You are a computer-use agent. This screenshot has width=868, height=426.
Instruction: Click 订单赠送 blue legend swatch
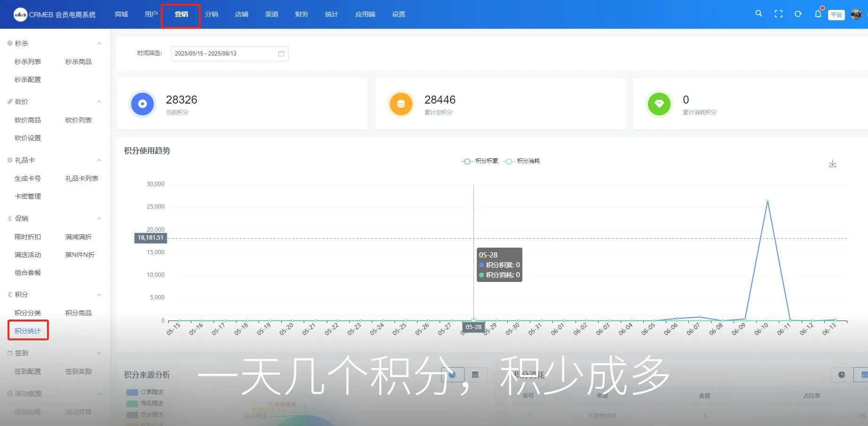point(132,392)
